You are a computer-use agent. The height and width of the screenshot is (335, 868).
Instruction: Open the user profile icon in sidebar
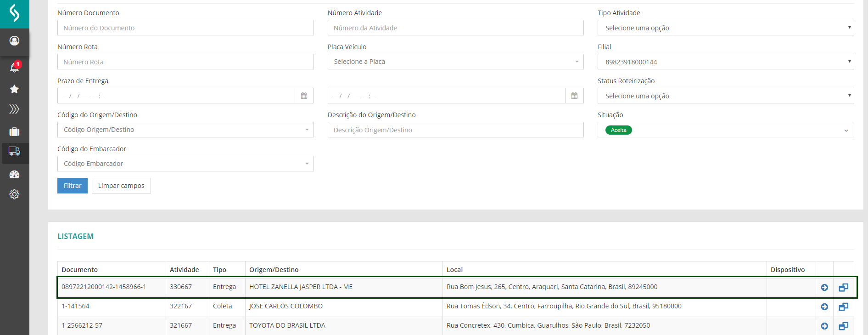click(x=14, y=41)
